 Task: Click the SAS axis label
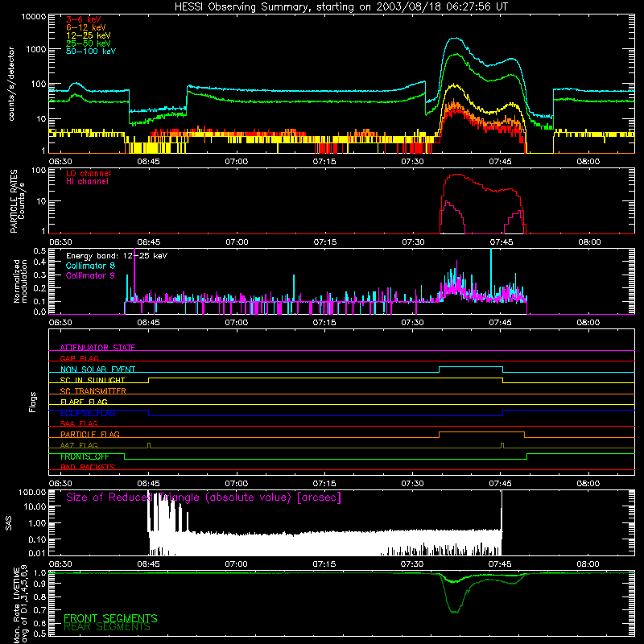coord(9,522)
